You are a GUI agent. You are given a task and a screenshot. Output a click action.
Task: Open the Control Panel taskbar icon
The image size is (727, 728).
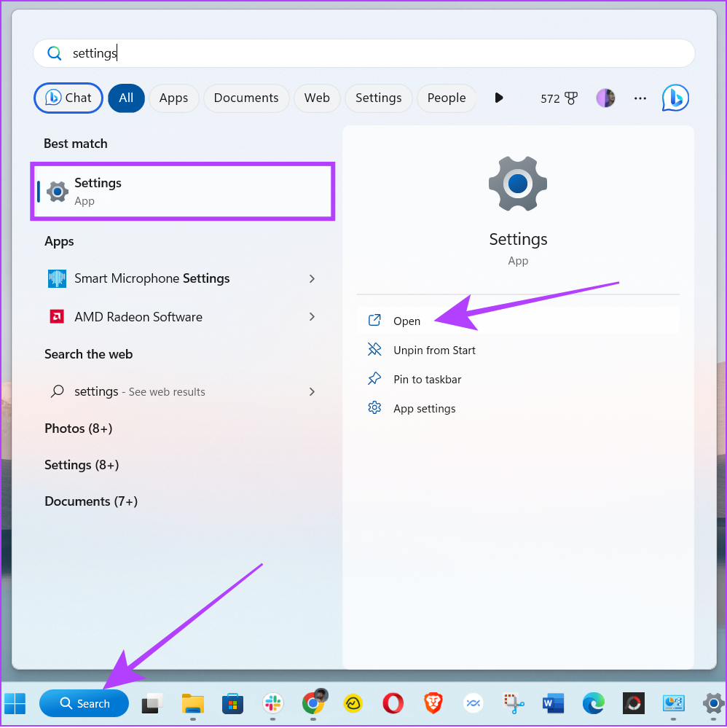pos(674,703)
